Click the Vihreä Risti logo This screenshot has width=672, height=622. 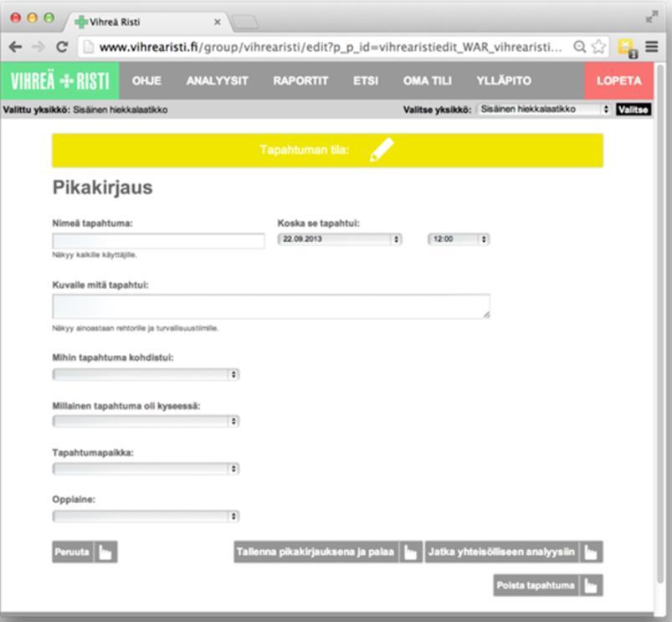[x=60, y=81]
